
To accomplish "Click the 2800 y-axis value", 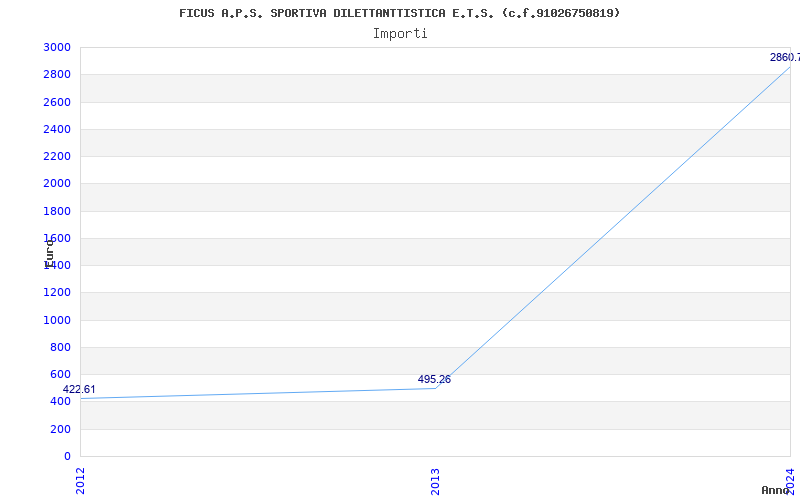I will (57, 74).
